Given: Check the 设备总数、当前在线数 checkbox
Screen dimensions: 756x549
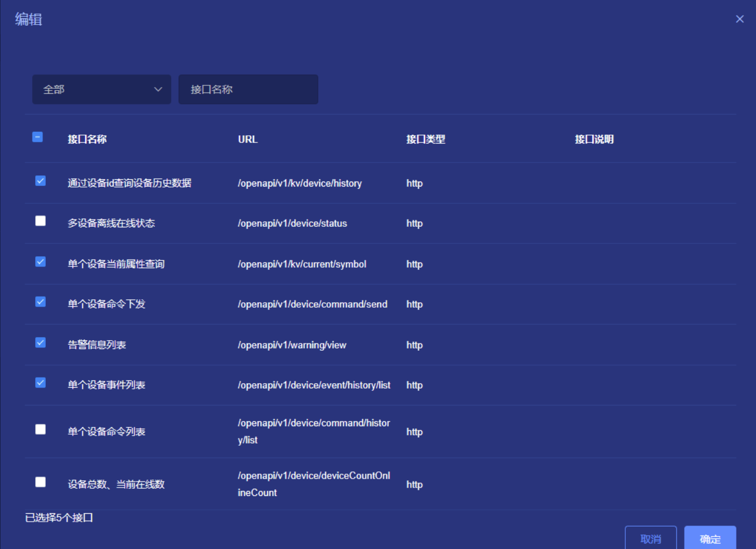Looking at the screenshot, I should pos(40,482).
